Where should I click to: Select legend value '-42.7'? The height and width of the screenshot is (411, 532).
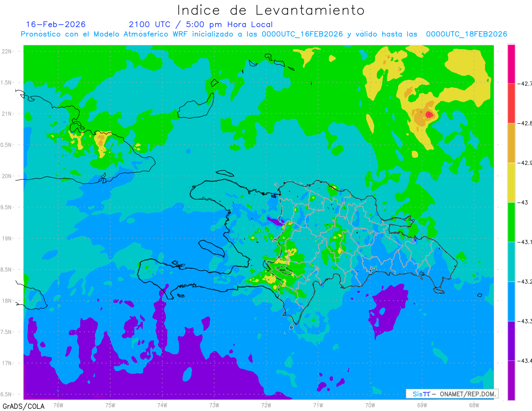point(524,83)
